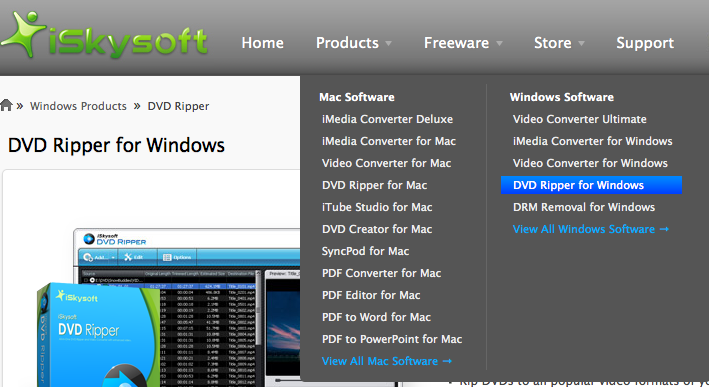Select SyncPod for Mac

click(x=365, y=251)
